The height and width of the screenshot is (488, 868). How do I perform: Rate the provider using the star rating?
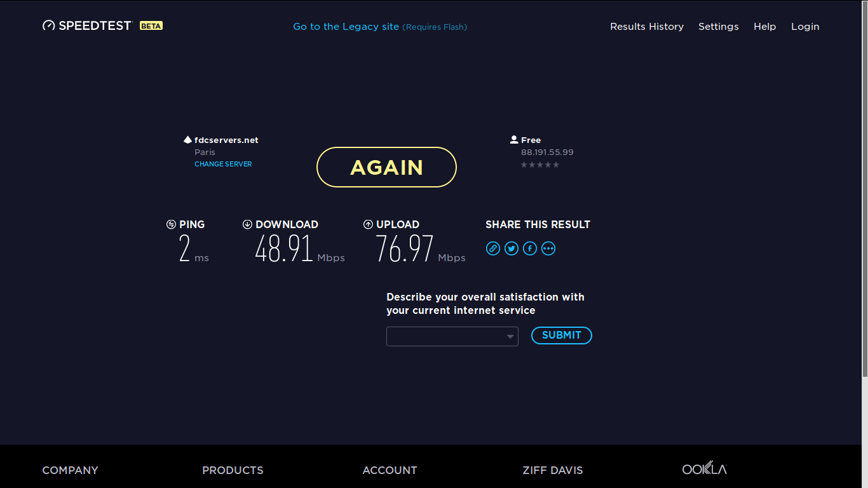coord(539,165)
